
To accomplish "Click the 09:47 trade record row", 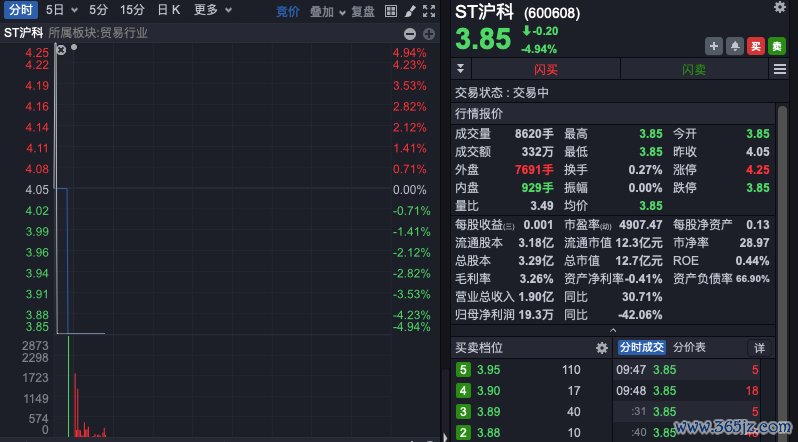I will pyautogui.click(x=687, y=370).
